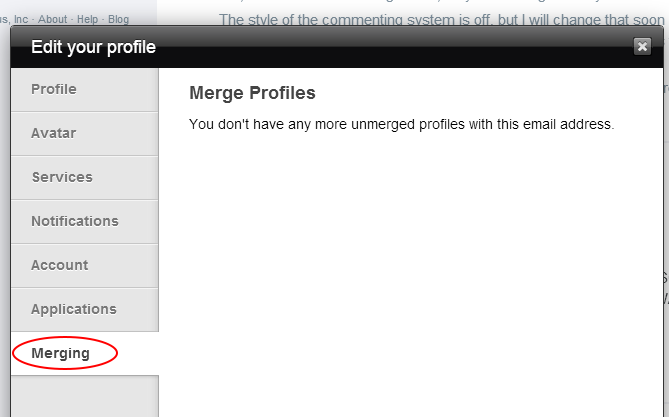Click the Help link behind the dialog
Image resolution: width=669 pixels, height=417 pixels.
[x=87, y=19]
